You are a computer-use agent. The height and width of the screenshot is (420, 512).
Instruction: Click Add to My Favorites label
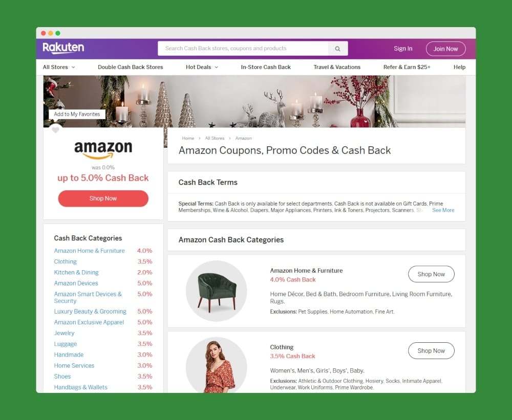tap(77, 114)
